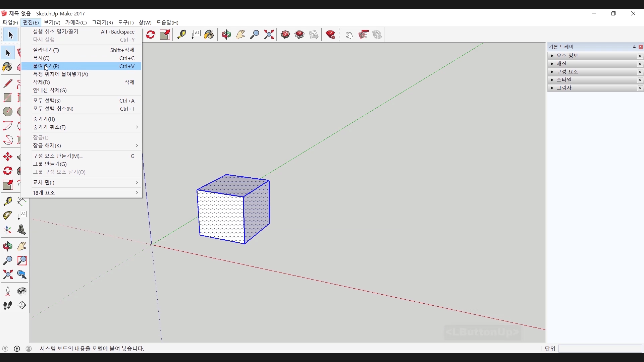Close the 스타일 panel with its x

(x=640, y=80)
